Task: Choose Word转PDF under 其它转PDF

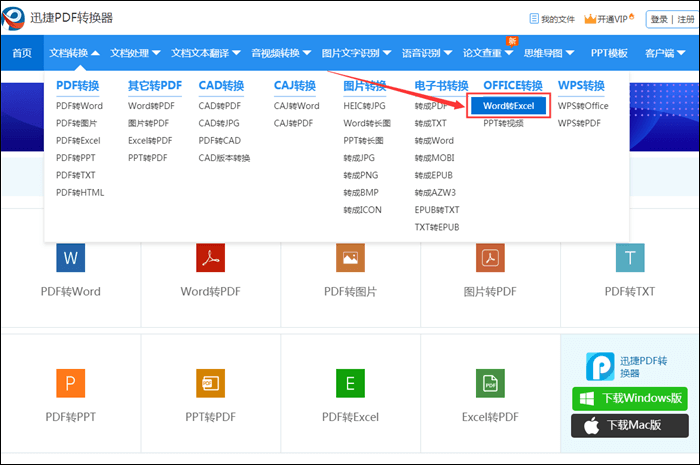Action: point(151,106)
